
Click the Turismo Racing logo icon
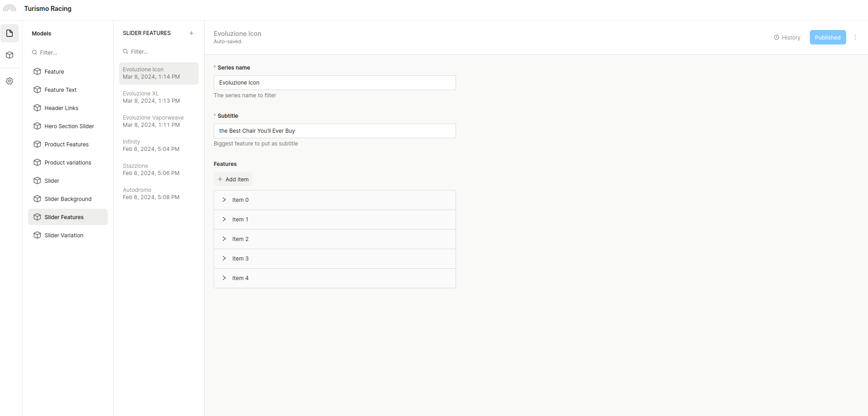(10, 9)
